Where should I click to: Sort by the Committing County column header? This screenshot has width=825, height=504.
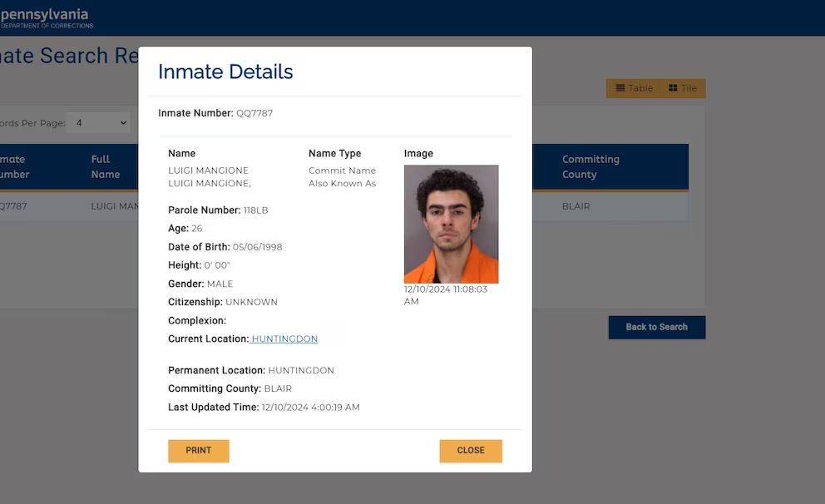pos(590,167)
